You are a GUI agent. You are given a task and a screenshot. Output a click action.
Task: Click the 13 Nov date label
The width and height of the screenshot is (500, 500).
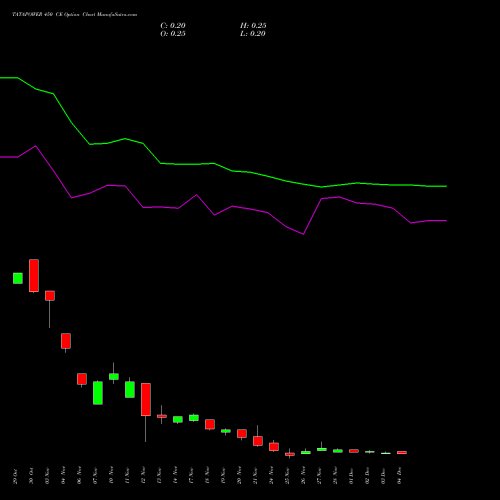[159, 476]
